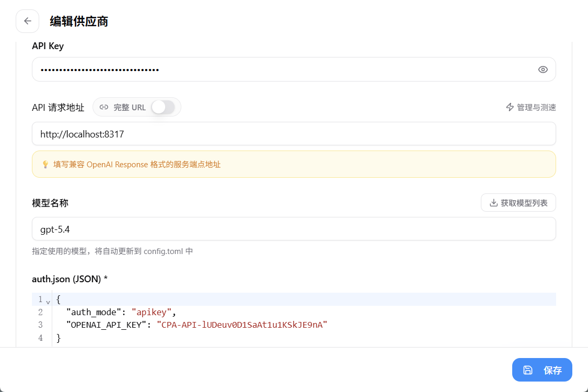This screenshot has width=588, height=392.
Task: Fetch models via 获取模型列表 button label
Action: tap(524, 203)
